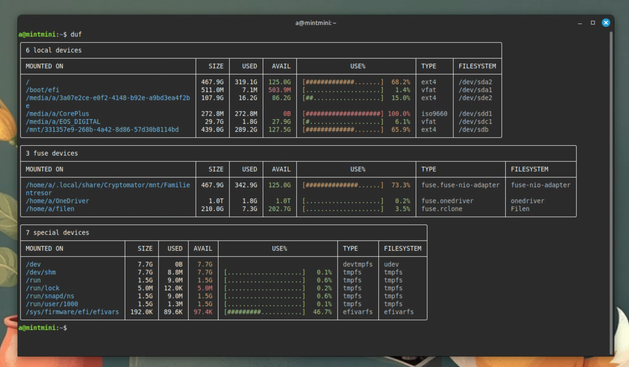The image size is (629, 367).
Task: Click the 192.0K size value
Action: [141, 312]
